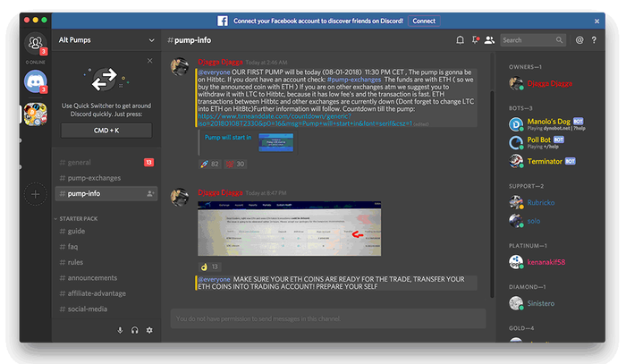Open the Alt Pumps server dropdown
The image size is (626, 364).
pyautogui.click(x=151, y=40)
